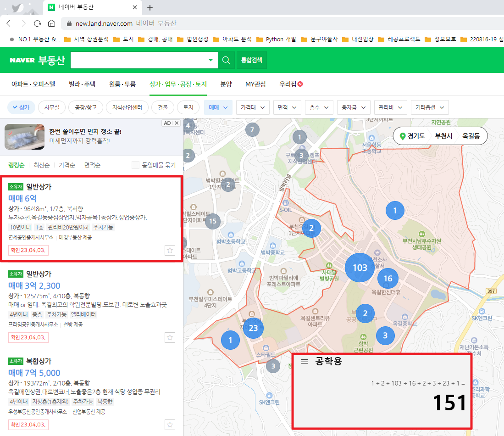Click the NAVER 부동산 logo
Screen dimensions: 504x436
coord(37,60)
